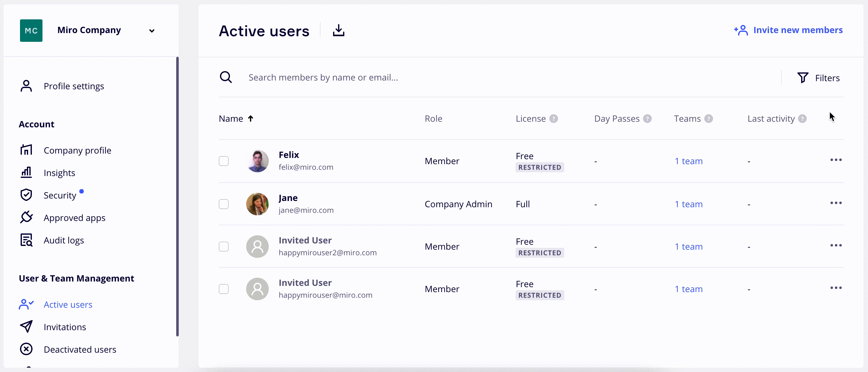The height and width of the screenshot is (372, 868).
Task: Click the Role column header
Action: click(433, 119)
